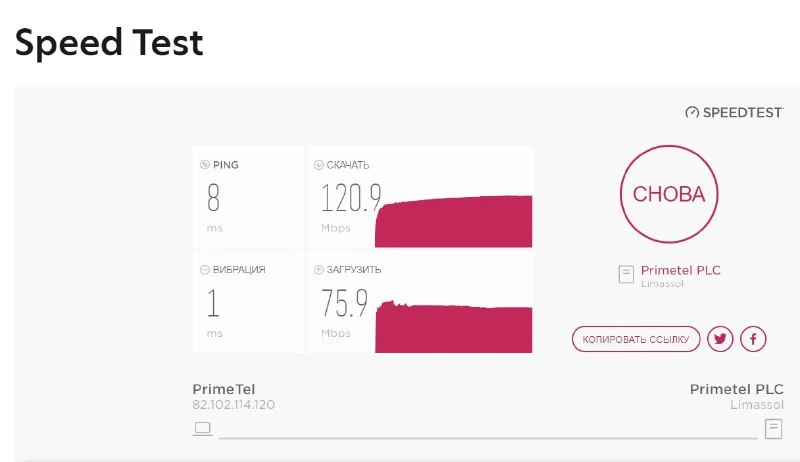Click the Twitter share icon
The height and width of the screenshot is (462, 800).
point(720,339)
